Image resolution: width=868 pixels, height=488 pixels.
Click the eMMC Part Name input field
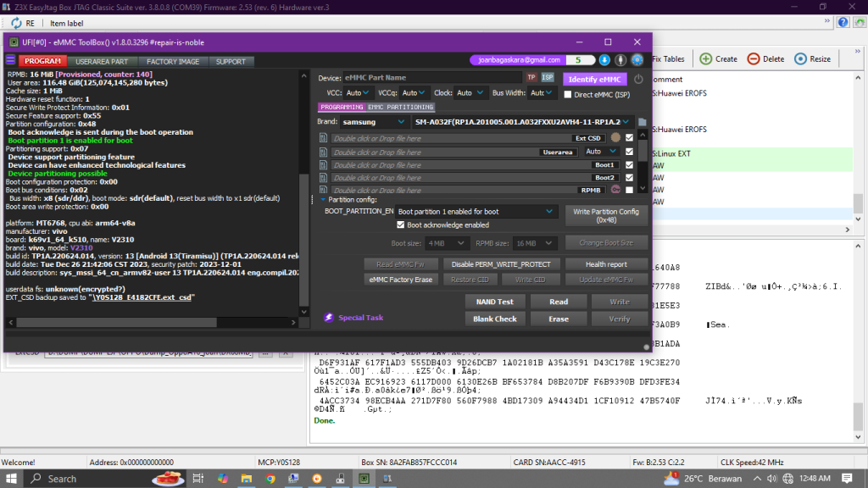click(431, 77)
